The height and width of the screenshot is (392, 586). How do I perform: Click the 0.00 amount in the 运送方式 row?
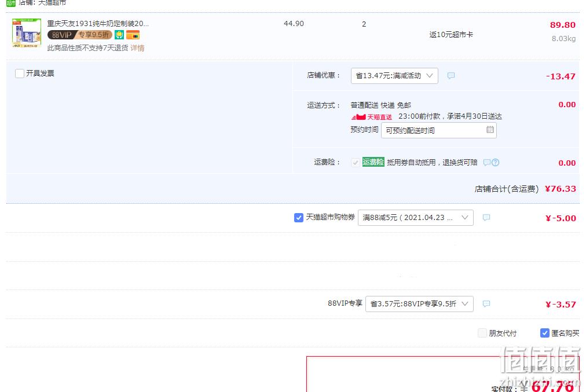coord(567,105)
